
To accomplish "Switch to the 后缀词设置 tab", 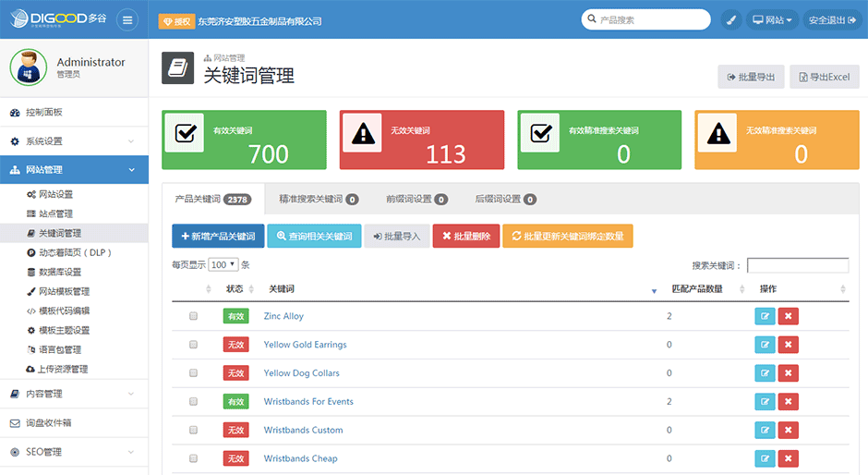I will point(505,199).
